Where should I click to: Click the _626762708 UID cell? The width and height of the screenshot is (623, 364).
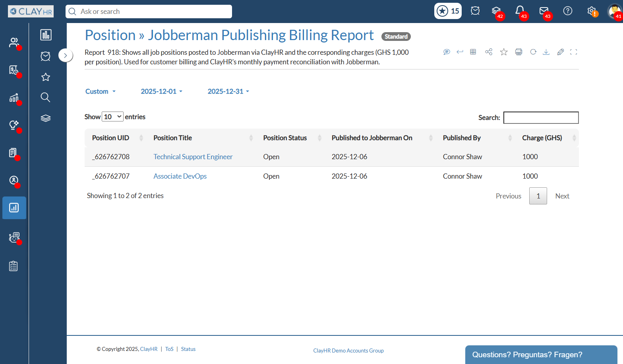(x=111, y=157)
